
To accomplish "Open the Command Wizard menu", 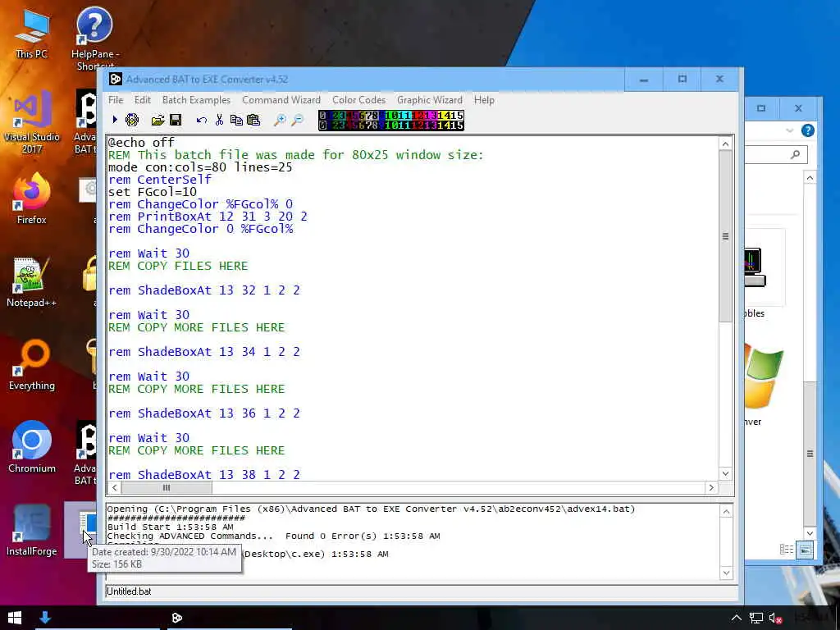I will [281, 100].
